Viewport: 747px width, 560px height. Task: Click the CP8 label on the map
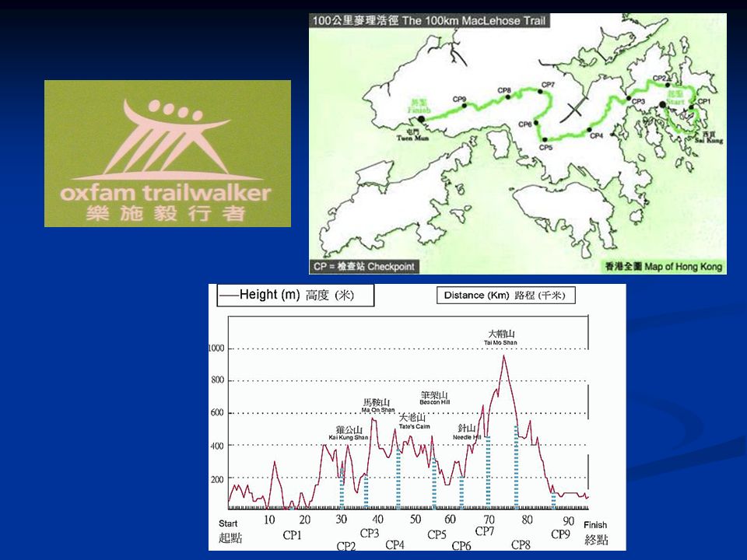[x=504, y=90]
